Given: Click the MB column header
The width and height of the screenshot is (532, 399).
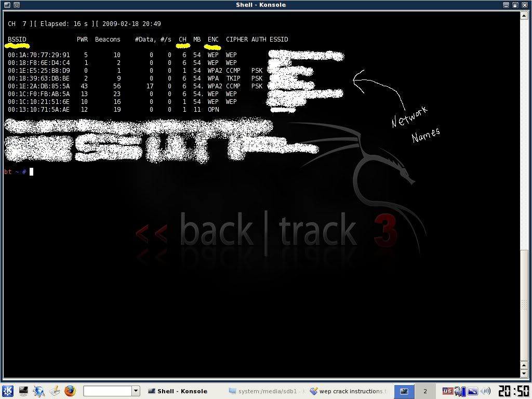Looking at the screenshot, I should (x=197, y=39).
